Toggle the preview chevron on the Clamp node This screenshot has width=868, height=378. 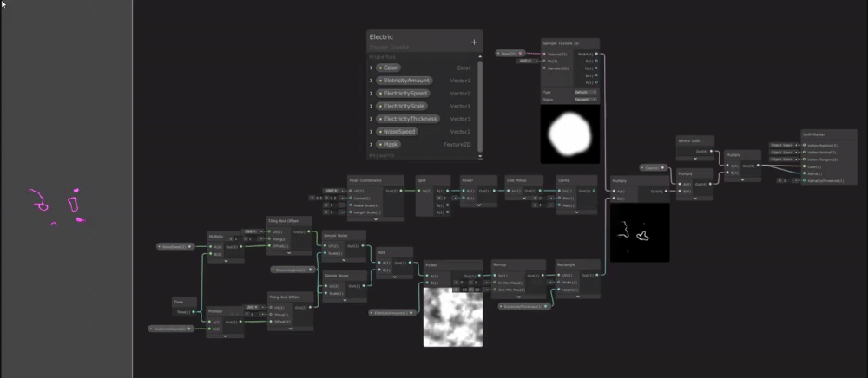click(575, 211)
